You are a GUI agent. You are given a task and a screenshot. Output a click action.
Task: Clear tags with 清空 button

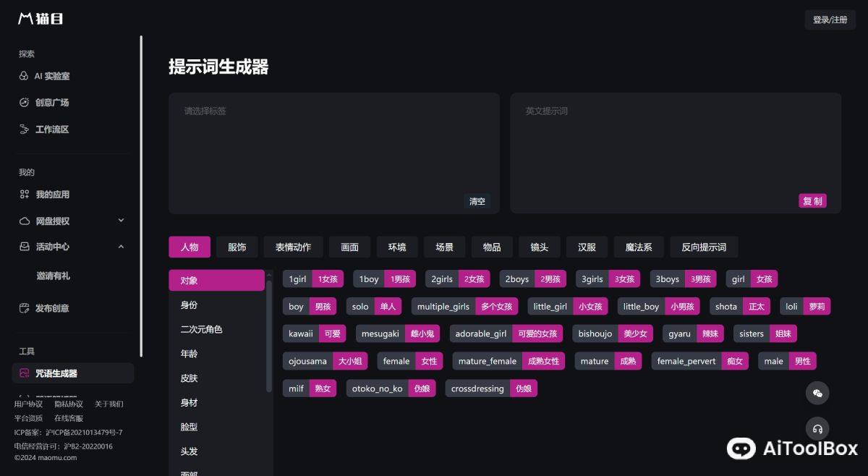click(477, 201)
